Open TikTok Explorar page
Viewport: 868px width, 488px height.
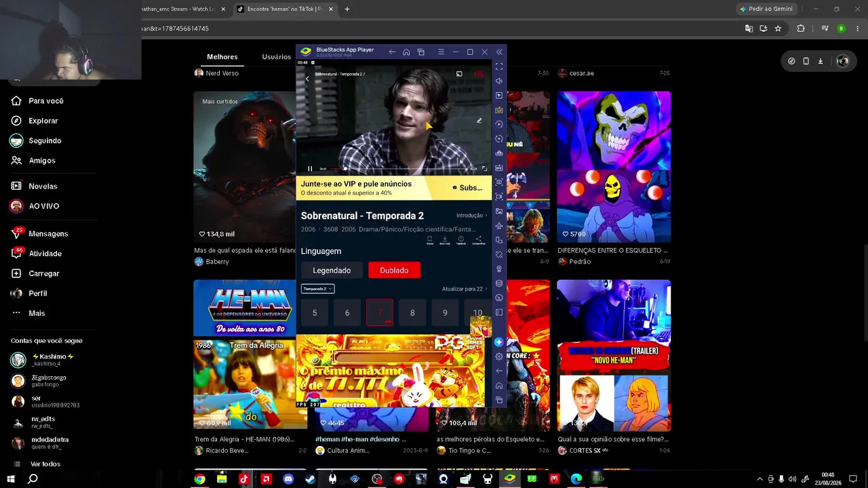click(x=35, y=121)
